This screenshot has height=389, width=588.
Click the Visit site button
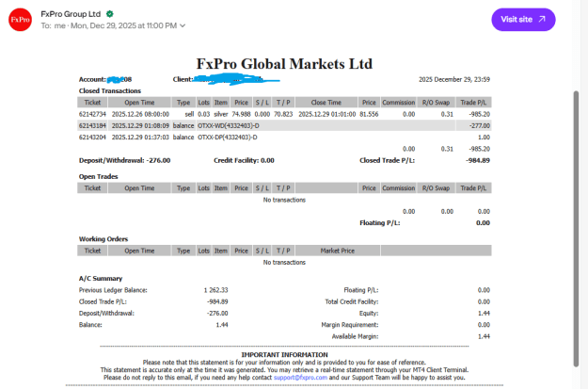click(x=523, y=20)
